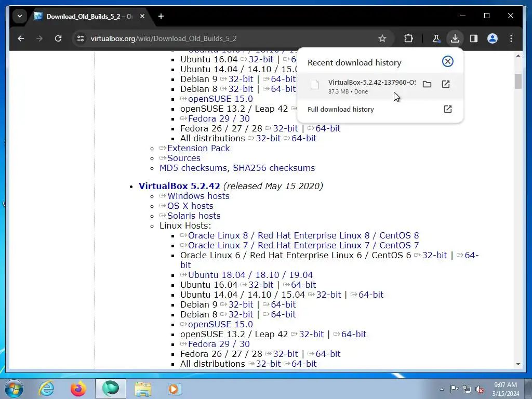Launch Firefox from the taskbar
This screenshot has height=399, width=532.
(x=78, y=389)
